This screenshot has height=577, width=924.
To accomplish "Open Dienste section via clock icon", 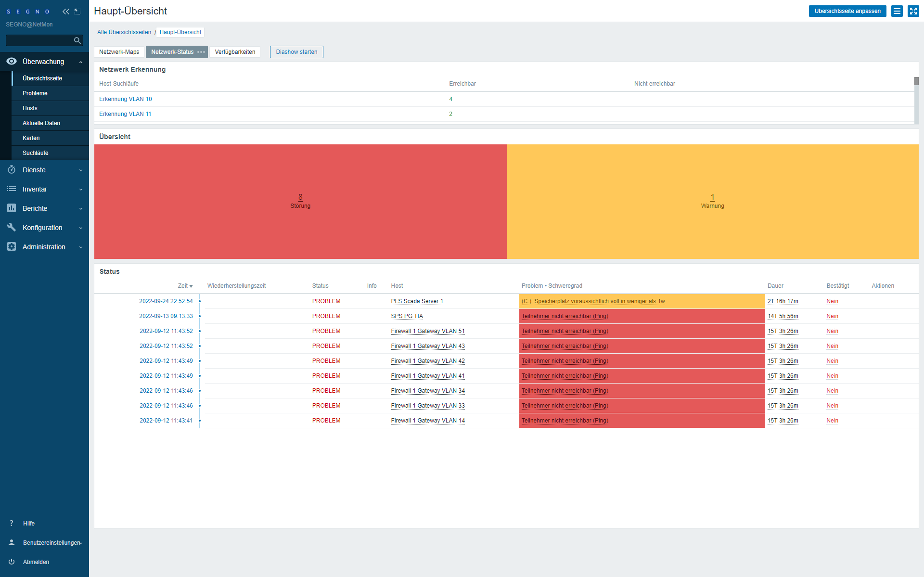I will (12, 170).
